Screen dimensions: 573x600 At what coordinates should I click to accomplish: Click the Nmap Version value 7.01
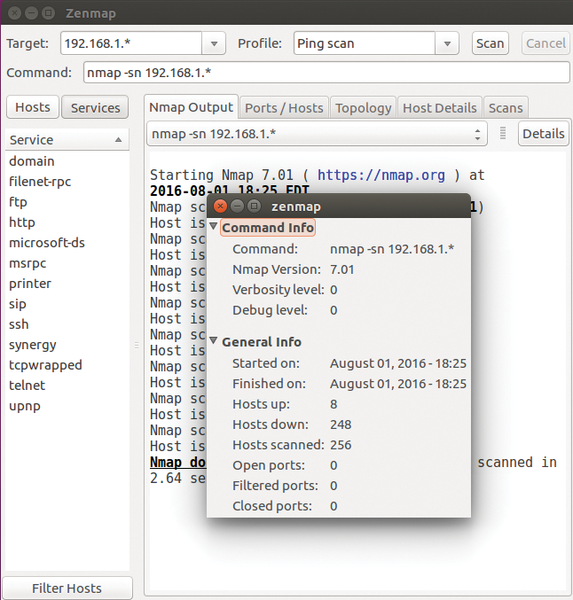point(342,270)
